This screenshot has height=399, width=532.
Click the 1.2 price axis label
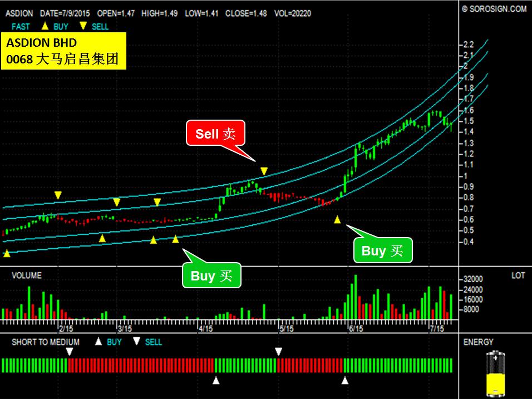[468, 154]
